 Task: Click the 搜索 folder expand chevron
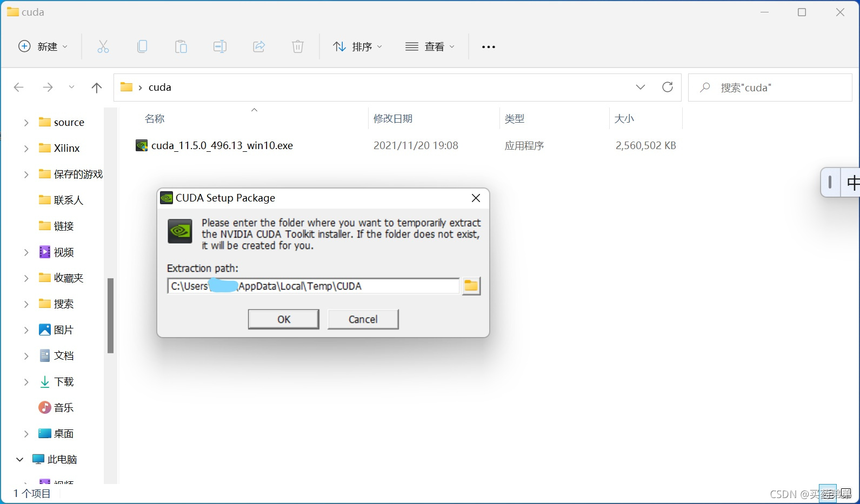tap(26, 304)
